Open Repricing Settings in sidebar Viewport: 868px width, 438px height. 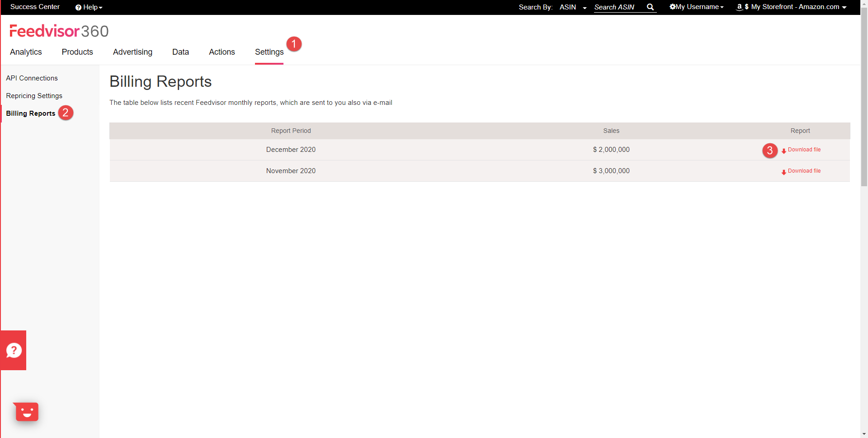[34, 96]
